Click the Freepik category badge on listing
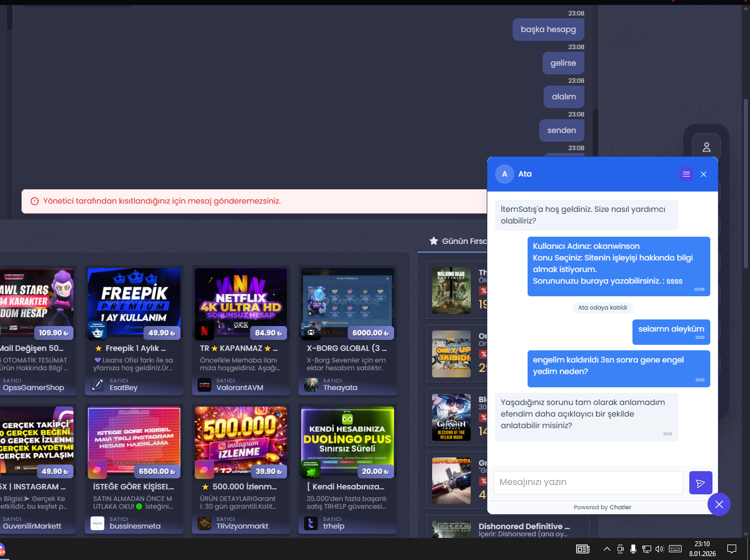The image size is (750, 560). click(x=98, y=330)
